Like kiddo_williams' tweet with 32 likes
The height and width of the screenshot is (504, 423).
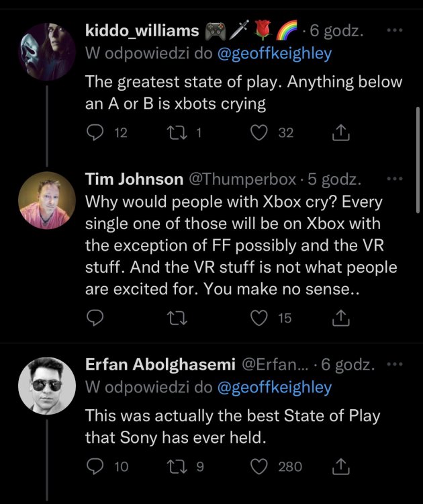259,133
